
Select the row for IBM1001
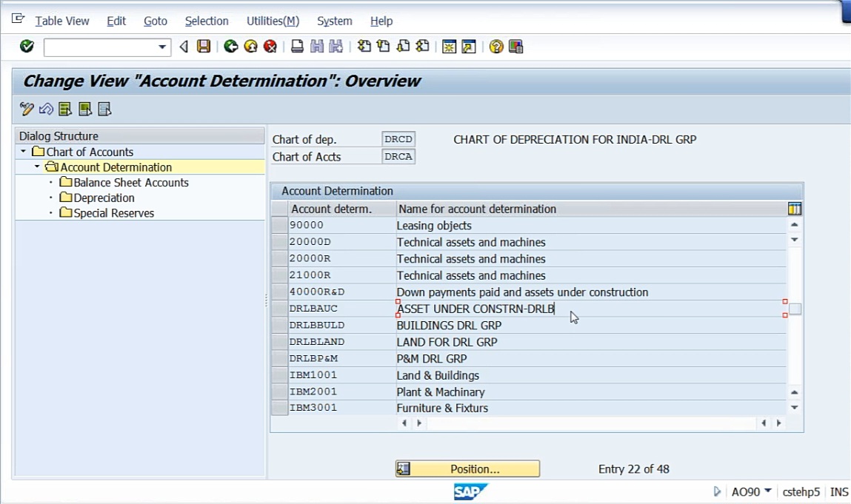click(279, 375)
